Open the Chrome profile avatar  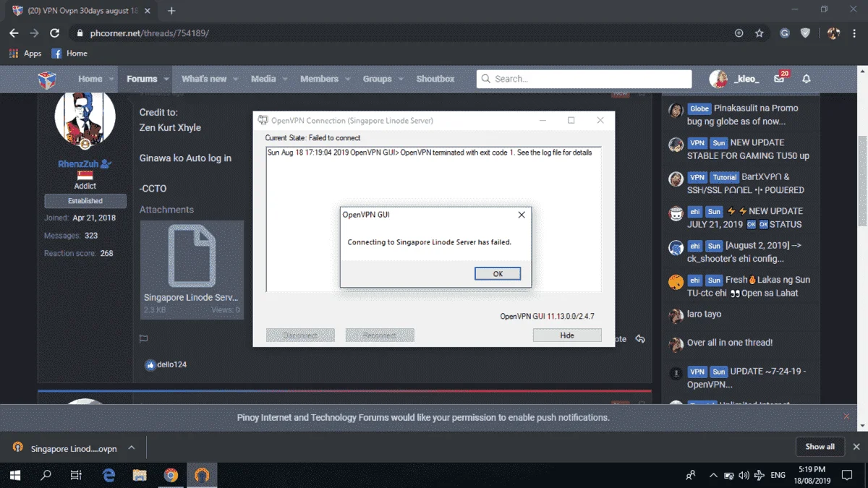833,33
